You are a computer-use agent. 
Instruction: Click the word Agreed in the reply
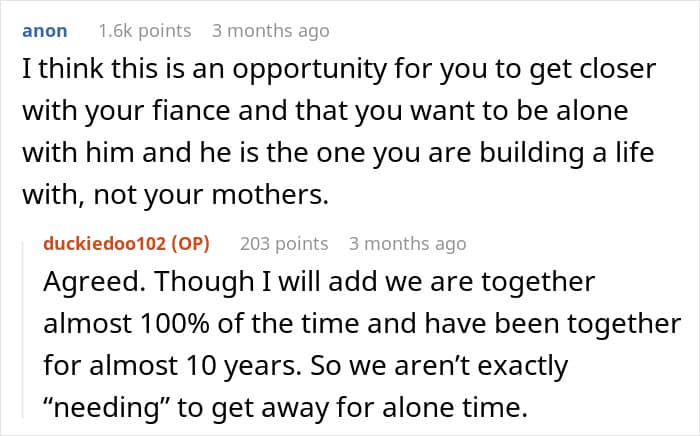(95, 282)
